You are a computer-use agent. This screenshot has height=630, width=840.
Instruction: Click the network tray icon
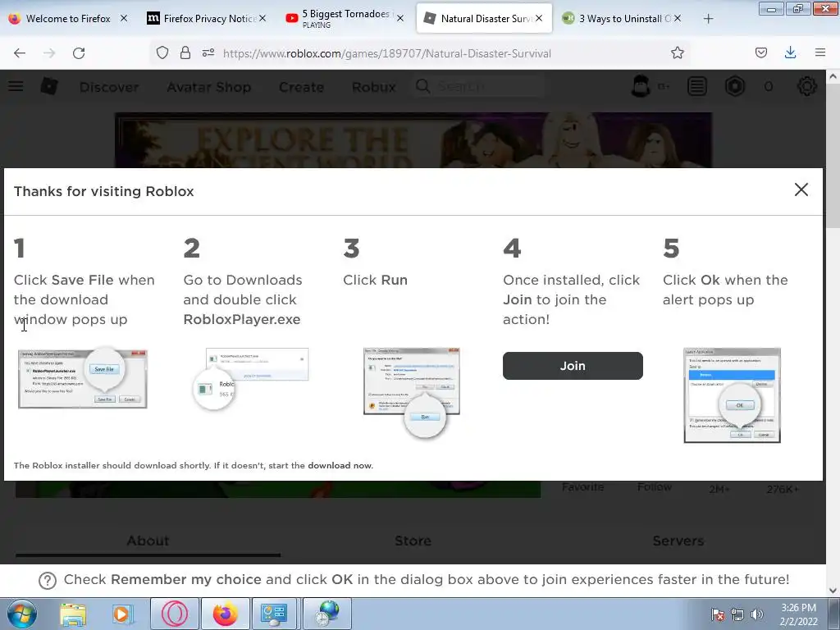tap(737, 614)
